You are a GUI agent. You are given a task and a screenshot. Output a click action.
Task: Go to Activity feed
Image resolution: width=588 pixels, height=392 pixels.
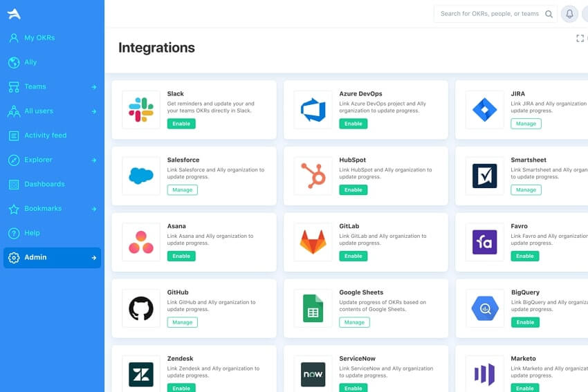(x=45, y=136)
